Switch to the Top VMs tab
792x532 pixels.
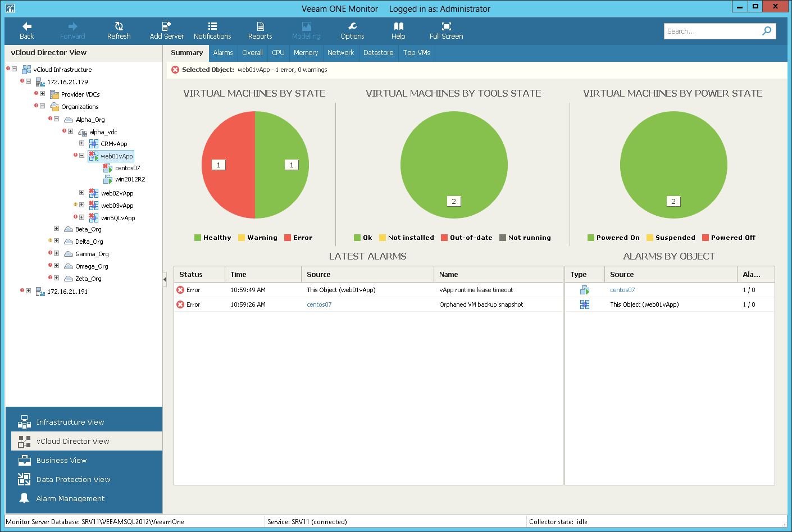[x=416, y=53]
